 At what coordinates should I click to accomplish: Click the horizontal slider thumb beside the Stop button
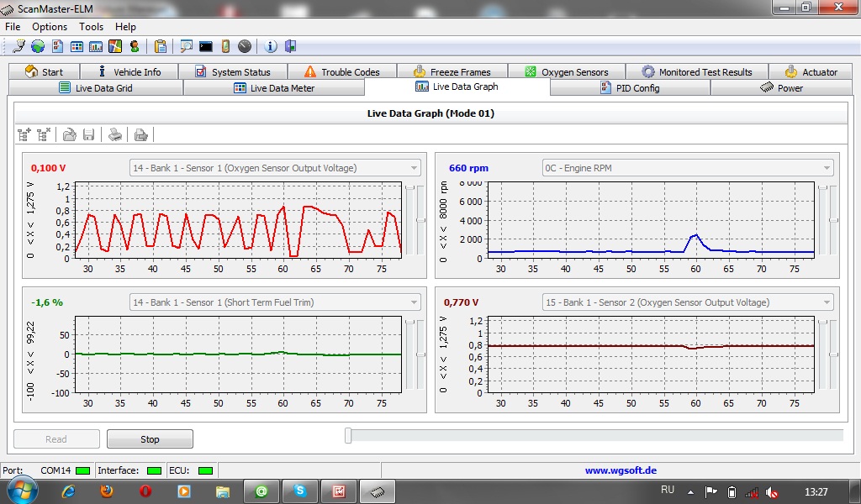click(x=349, y=435)
